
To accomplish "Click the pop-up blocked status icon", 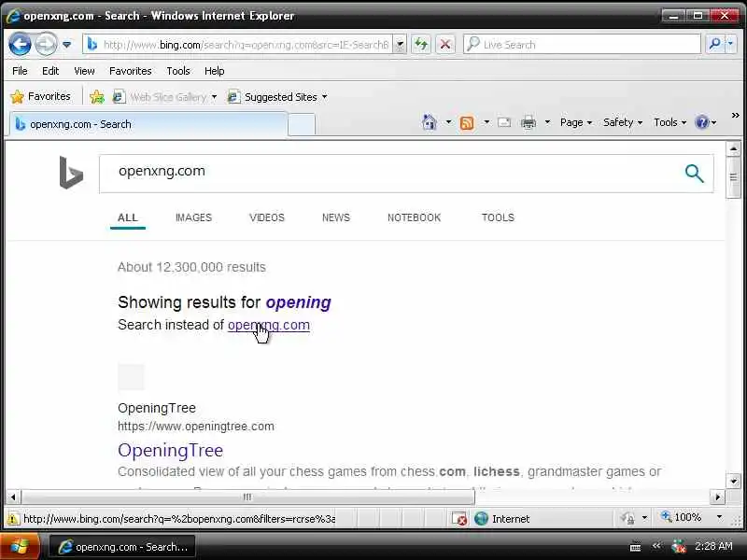I will [x=459, y=519].
